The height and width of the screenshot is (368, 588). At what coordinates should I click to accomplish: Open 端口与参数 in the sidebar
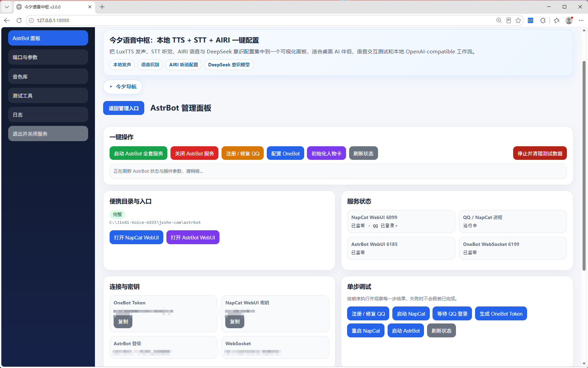(48, 57)
